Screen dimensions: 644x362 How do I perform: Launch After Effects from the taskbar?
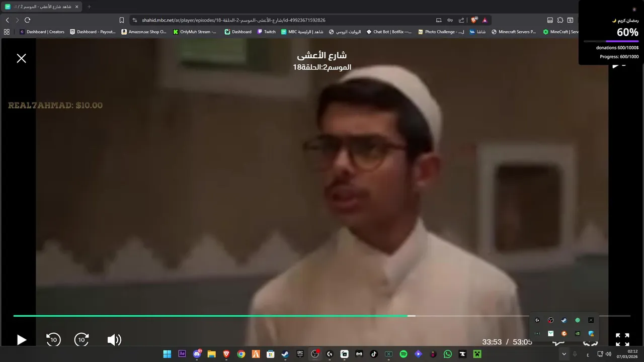(182, 354)
